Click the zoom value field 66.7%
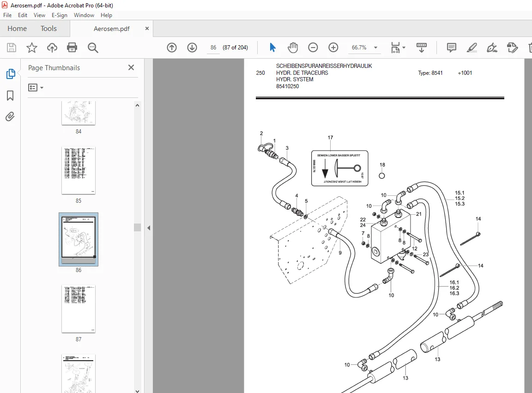The width and height of the screenshot is (532, 393). pyautogui.click(x=359, y=48)
